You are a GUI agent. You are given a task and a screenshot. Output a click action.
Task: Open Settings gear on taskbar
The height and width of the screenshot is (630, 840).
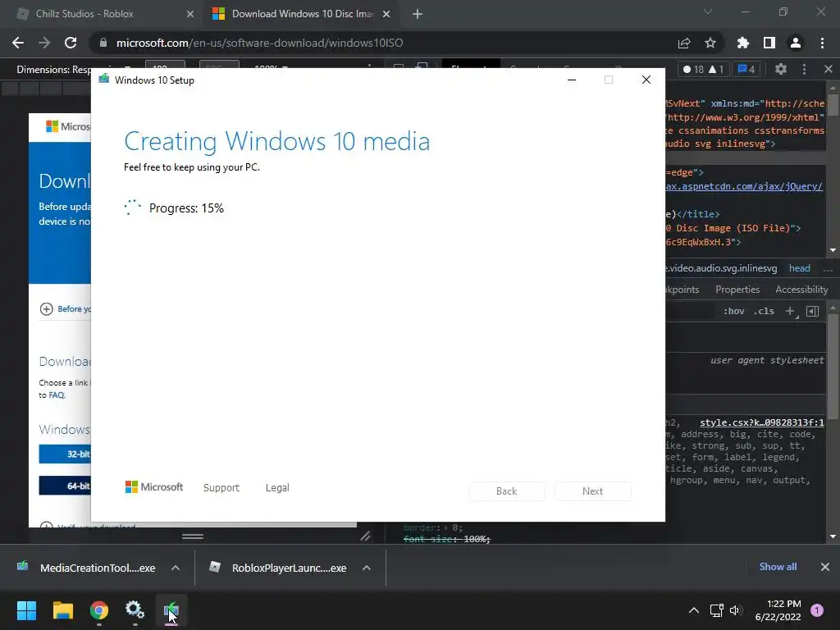[x=135, y=610]
